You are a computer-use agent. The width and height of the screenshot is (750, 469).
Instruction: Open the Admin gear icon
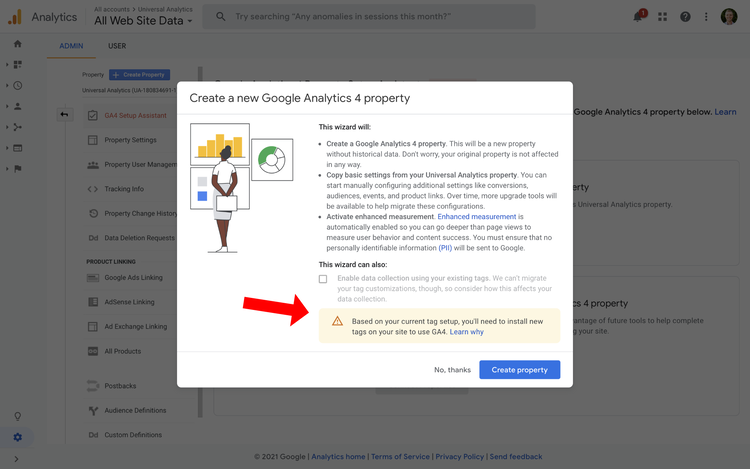coord(18,437)
